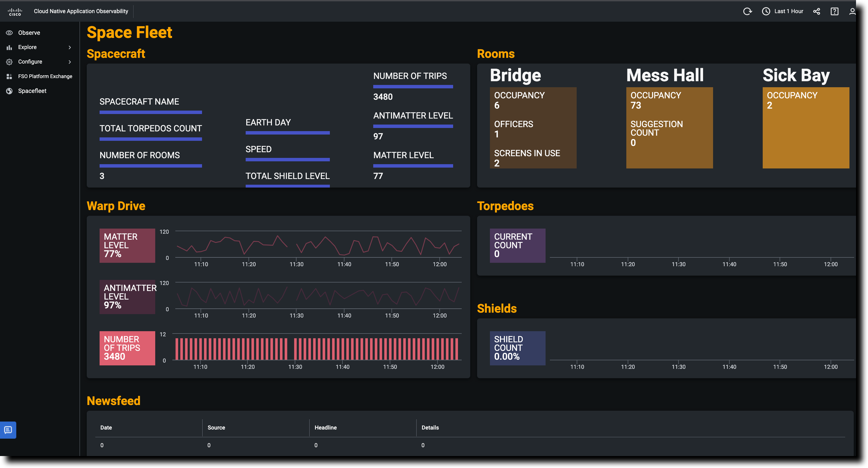Expand the Explore submenu chevron
The image size is (868, 468).
pyautogui.click(x=70, y=48)
